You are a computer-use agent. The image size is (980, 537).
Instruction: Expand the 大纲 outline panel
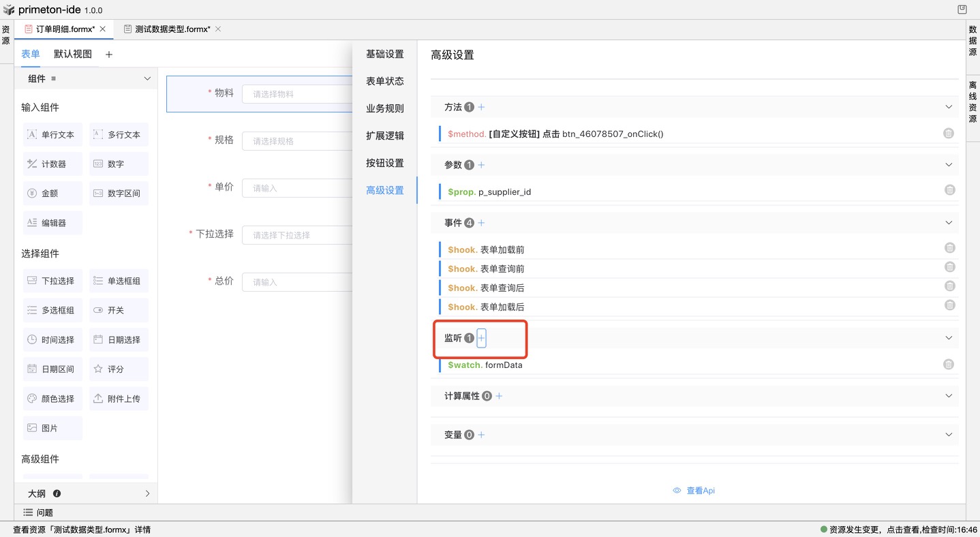[147, 493]
